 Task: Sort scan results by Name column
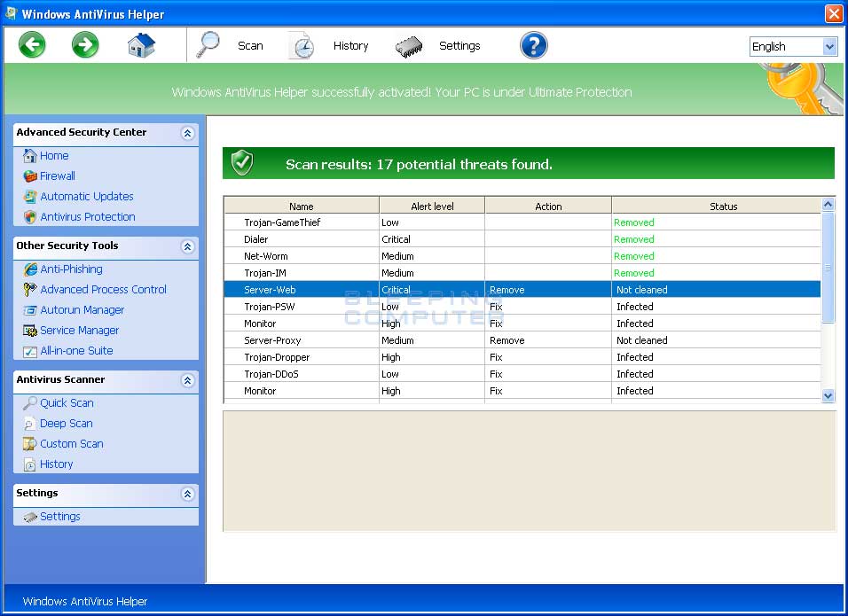302,206
